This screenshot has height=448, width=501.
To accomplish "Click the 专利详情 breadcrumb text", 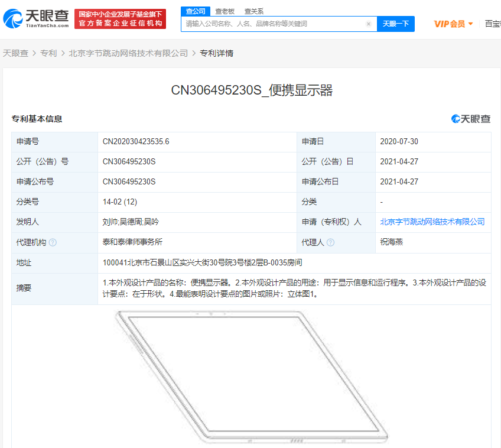I will pos(217,53).
